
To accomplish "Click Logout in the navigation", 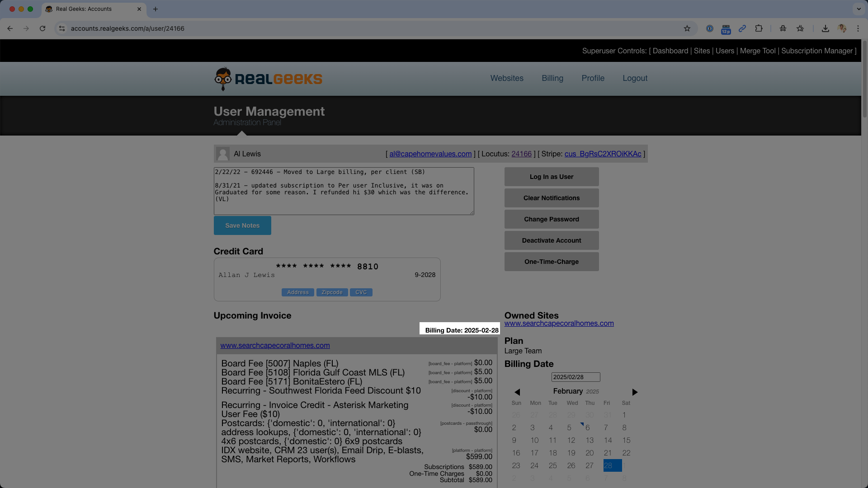I will tap(635, 78).
